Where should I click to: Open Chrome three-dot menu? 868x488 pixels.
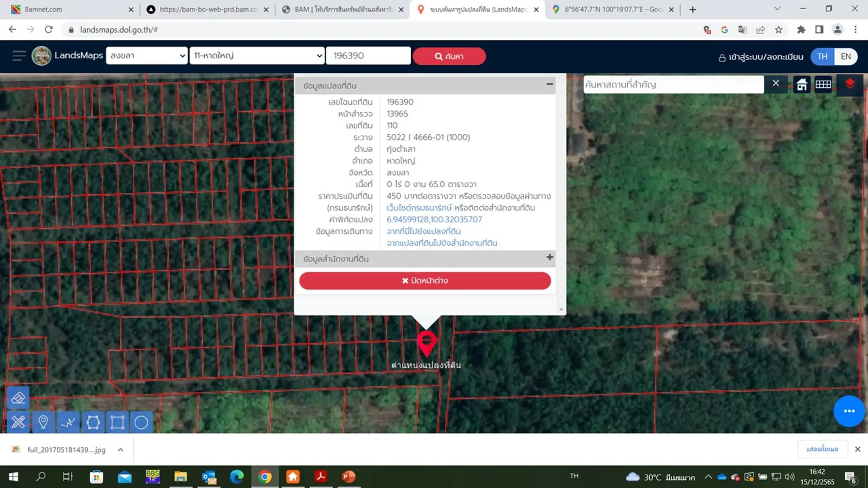pos(855,30)
